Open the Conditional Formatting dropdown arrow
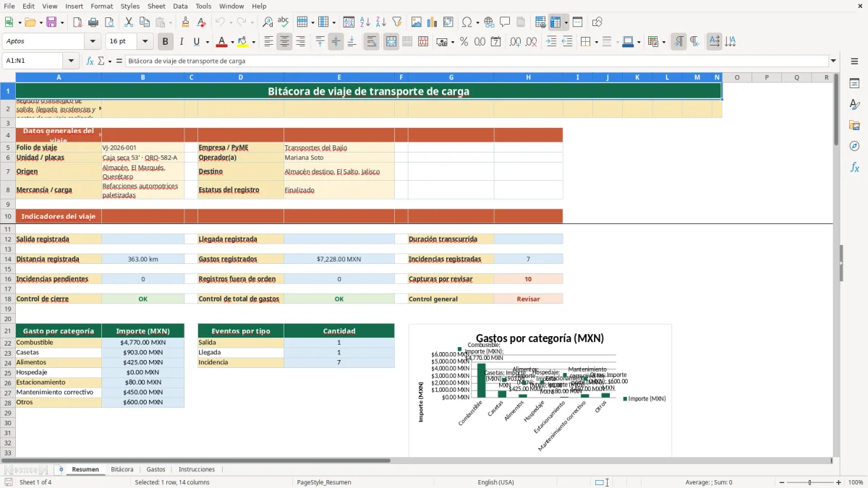 (x=663, y=42)
